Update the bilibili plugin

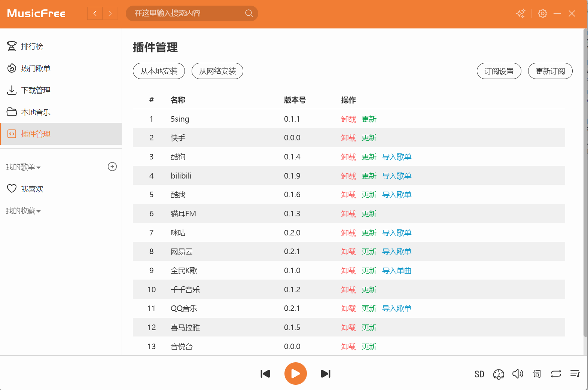click(x=369, y=176)
